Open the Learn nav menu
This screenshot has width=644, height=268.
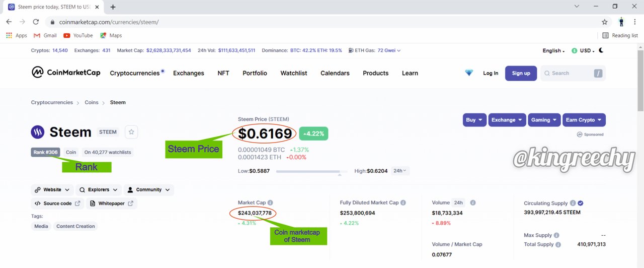point(410,73)
